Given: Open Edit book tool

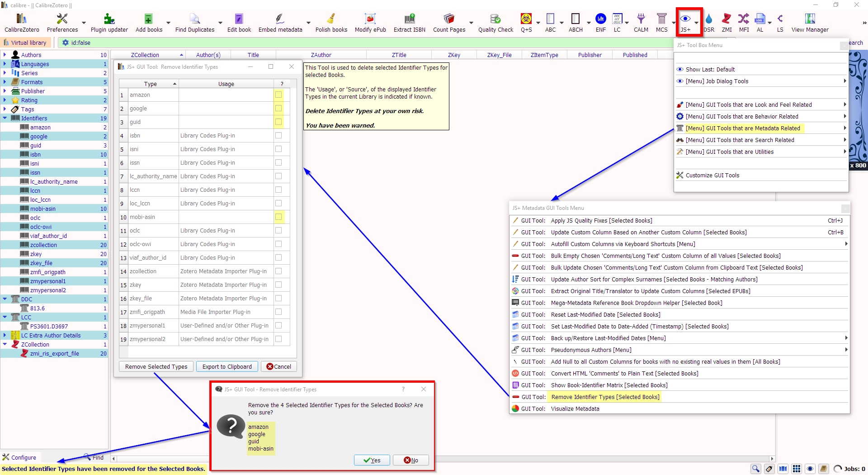Looking at the screenshot, I should coord(239,23).
